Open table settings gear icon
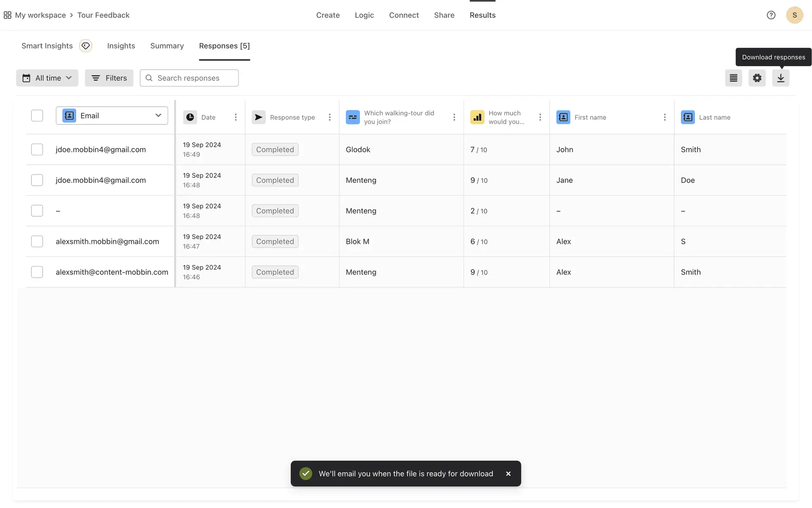The width and height of the screenshot is (812, 508). point(757,78)
